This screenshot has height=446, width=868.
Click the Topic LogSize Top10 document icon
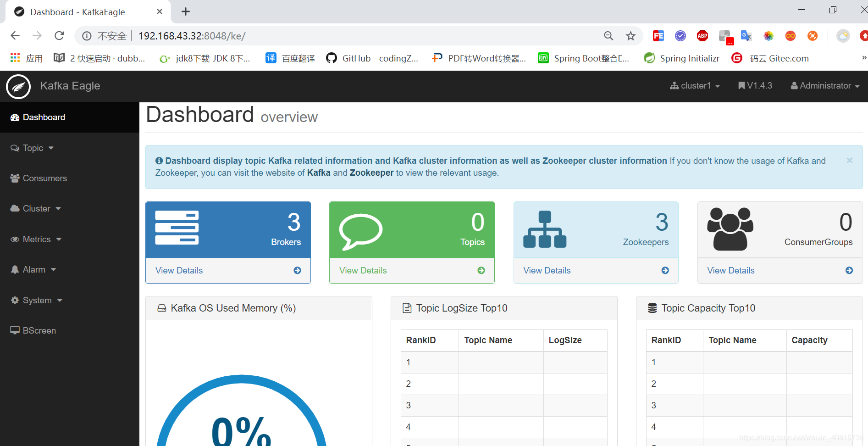[407, 308]
